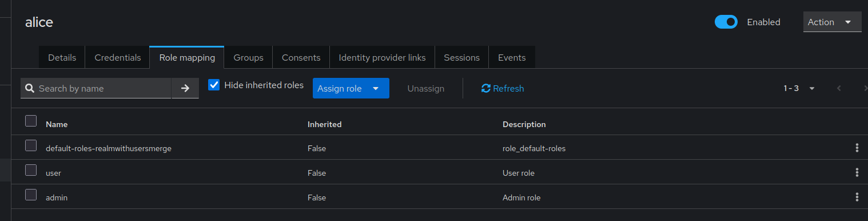
Task: Open kebab menu for user role row
Action: (857, 173)
